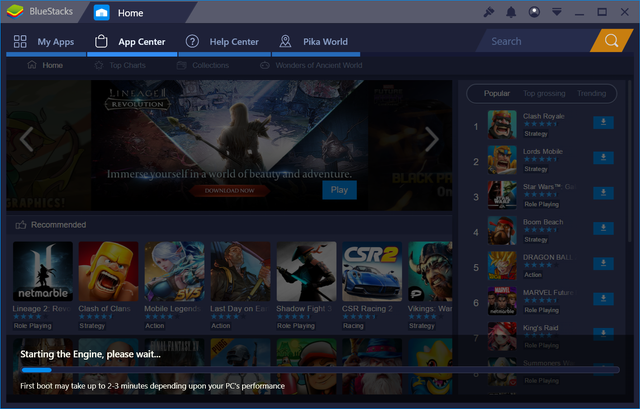Open MARVEL Future app thumbnail in ranking
This screenshot has height=409, width=640.
[x=502, y=301]
